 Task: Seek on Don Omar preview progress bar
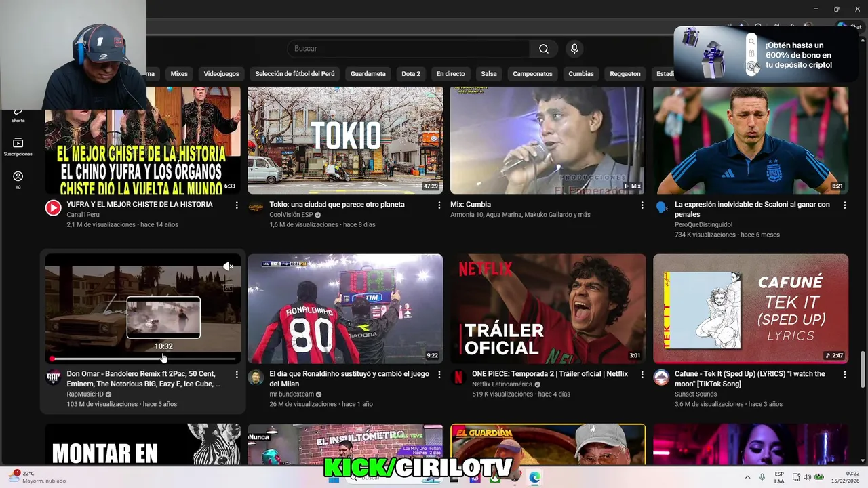pyautogui.click(x=143, y=359)
